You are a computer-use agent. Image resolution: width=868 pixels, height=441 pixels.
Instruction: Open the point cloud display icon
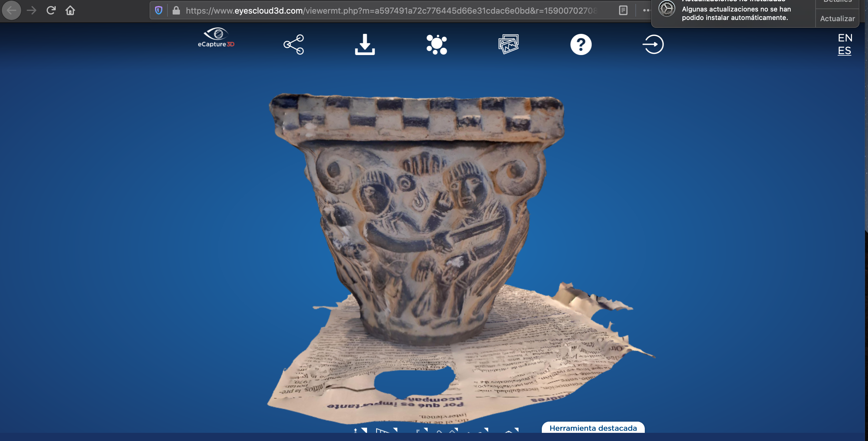(x=436, y=44)
